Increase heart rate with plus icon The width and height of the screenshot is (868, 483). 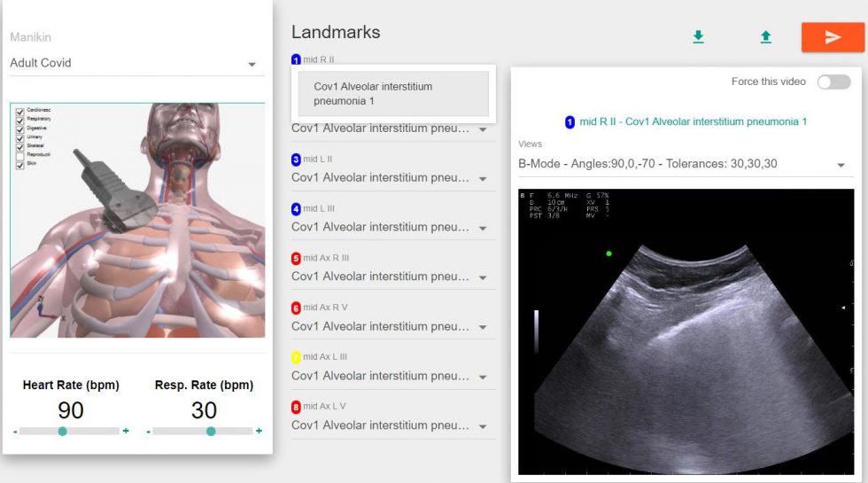126,431
